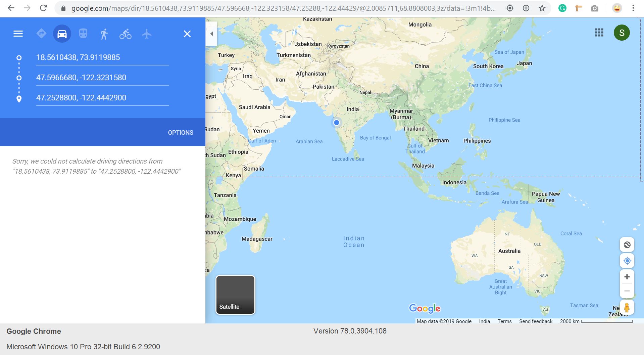
Task: Go back in browser history
Action: [x=11, y=8]
